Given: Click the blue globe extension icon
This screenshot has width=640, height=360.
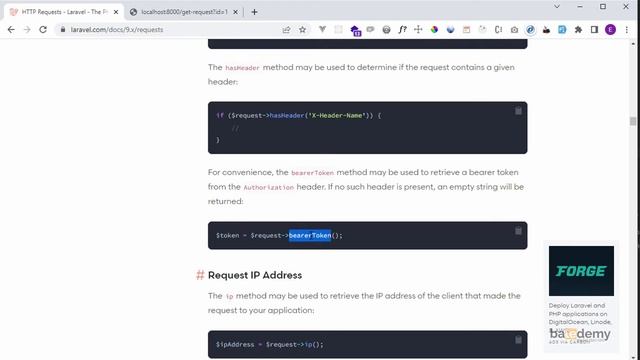Looking at the screenshot, I should tap(450, 29).
